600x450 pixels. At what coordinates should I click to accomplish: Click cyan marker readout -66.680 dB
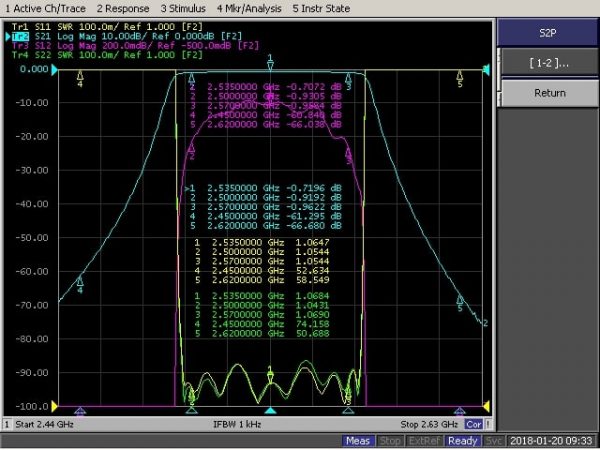(x=315, y=226)
